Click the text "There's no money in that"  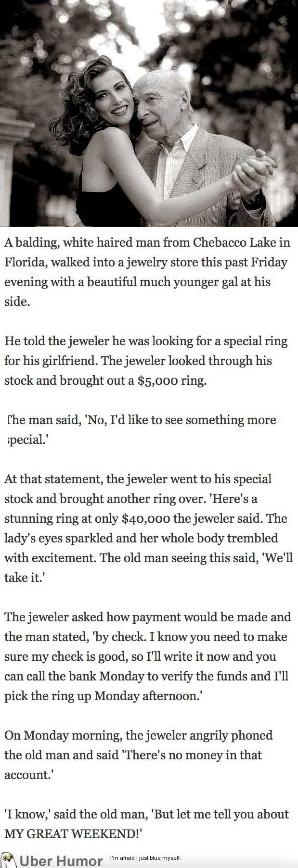(194, 755)
